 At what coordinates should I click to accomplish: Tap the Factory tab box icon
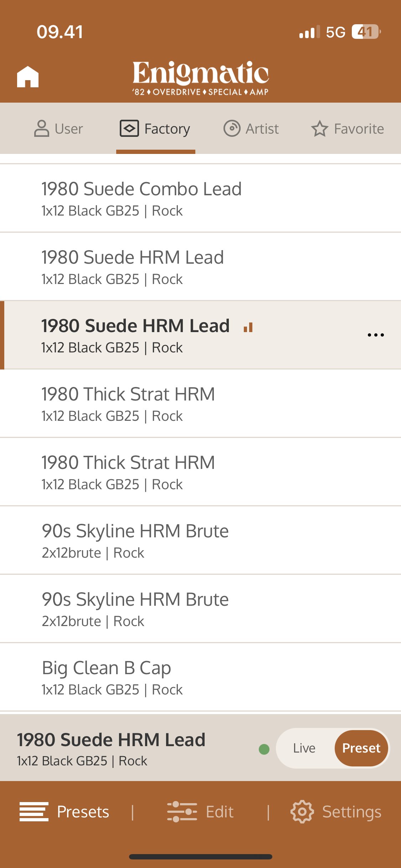(x=129, y=128)
